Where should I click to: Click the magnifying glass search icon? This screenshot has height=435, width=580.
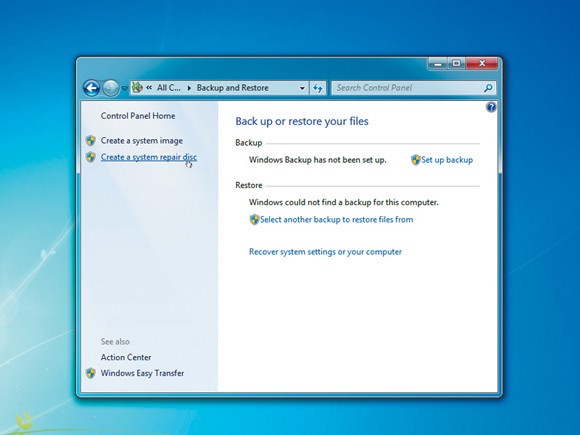tap(488, 88)
